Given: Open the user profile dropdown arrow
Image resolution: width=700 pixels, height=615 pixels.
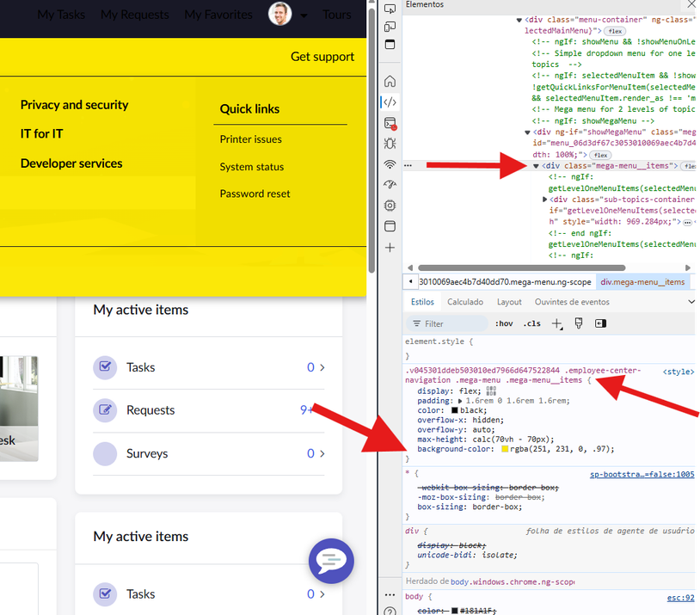Looking at the screenshot, I should 304,15.
